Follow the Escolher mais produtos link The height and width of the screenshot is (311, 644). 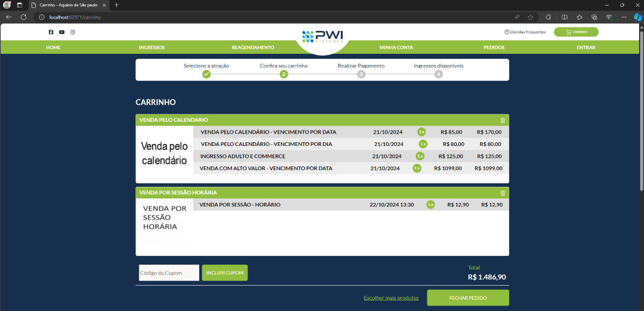(391, 298)
